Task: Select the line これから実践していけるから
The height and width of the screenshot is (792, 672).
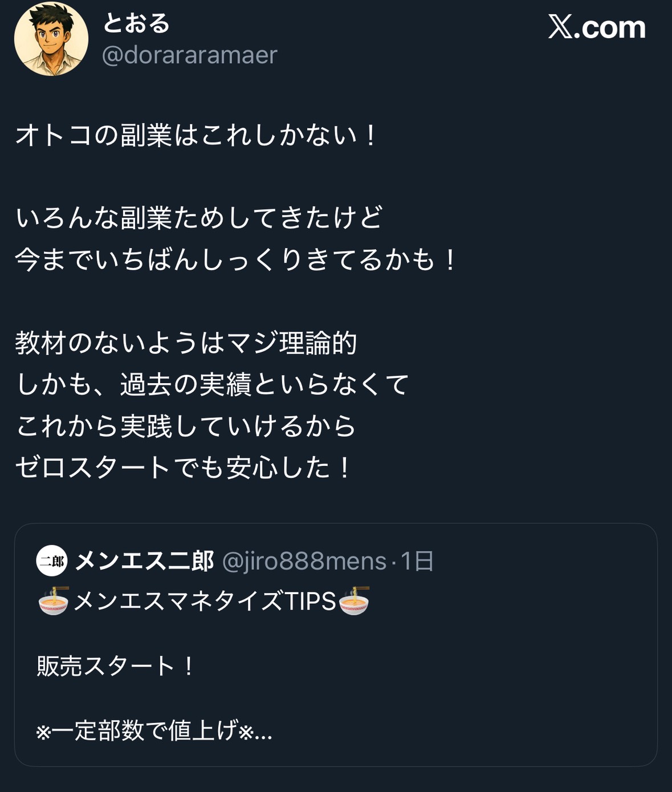Action: coord(186,426)
